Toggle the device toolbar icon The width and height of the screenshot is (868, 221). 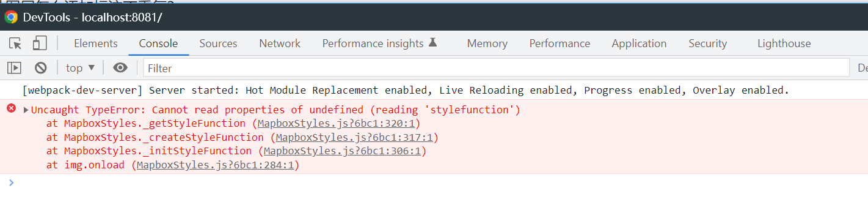pos(40,43)
